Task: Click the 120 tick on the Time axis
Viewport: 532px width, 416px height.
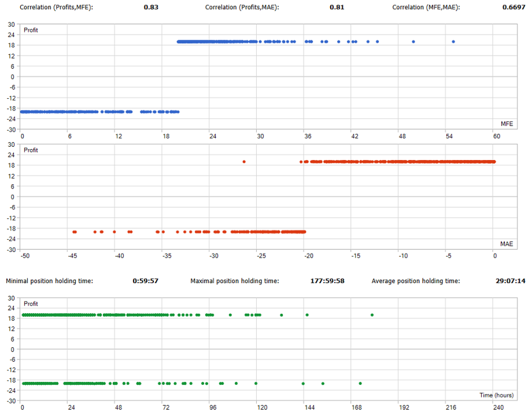Action: (x=262, y=407)
